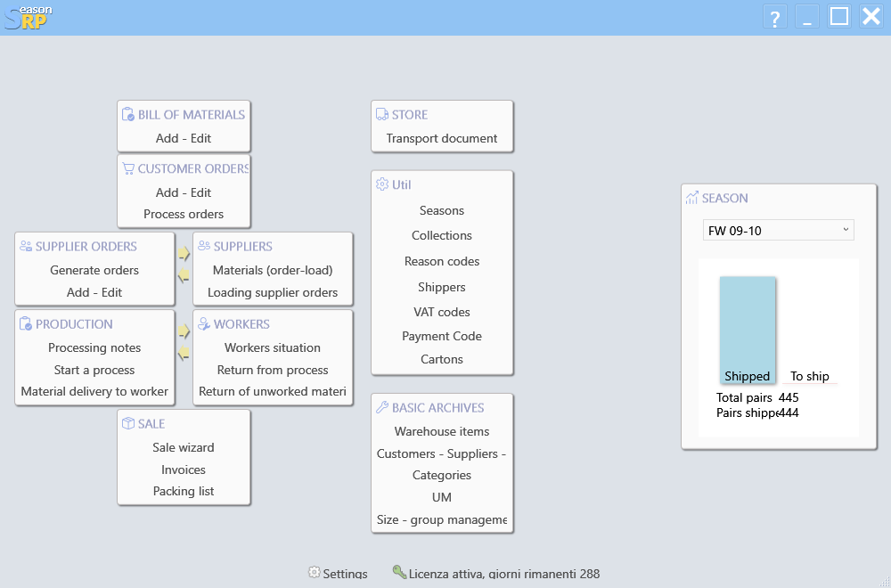Click the Util gear icon
Image resolution: width=891 pixels, height=588 pixels.
click(382, 184)
